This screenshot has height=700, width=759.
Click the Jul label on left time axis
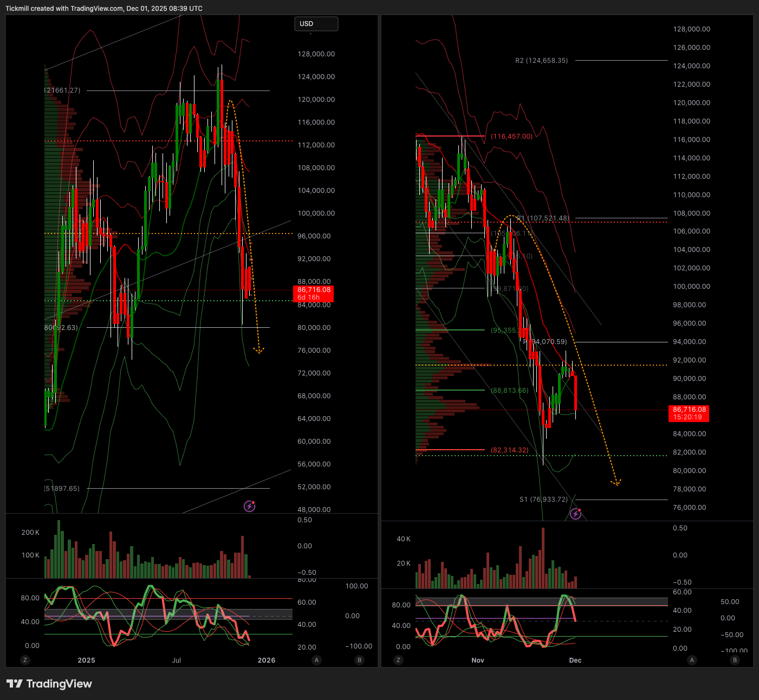pyautogui.click(x=177, y=660)
